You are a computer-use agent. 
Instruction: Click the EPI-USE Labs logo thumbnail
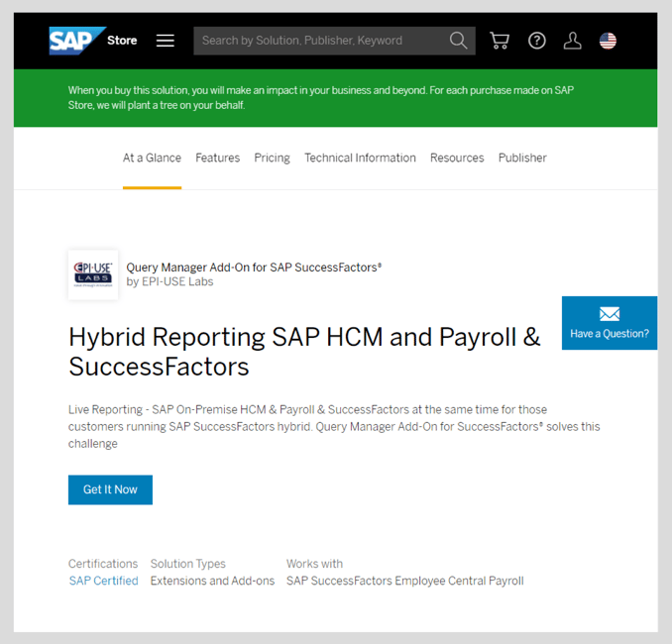[x=93, y=274]
